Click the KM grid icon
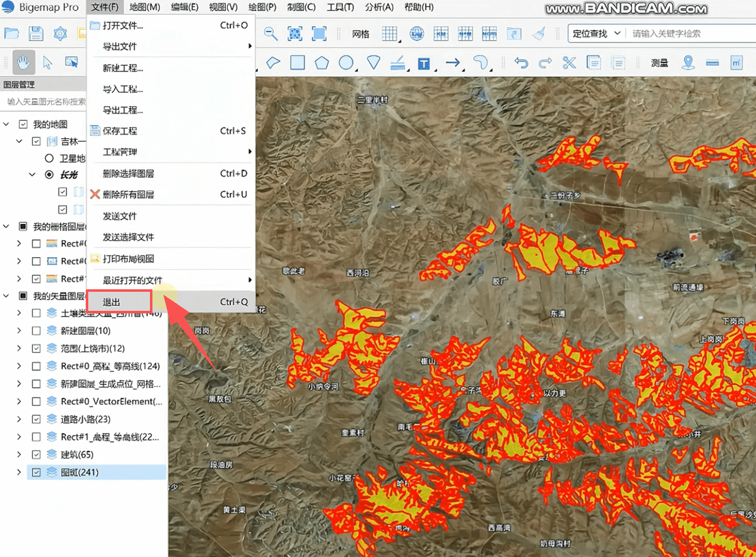 [x=441, y=34]
